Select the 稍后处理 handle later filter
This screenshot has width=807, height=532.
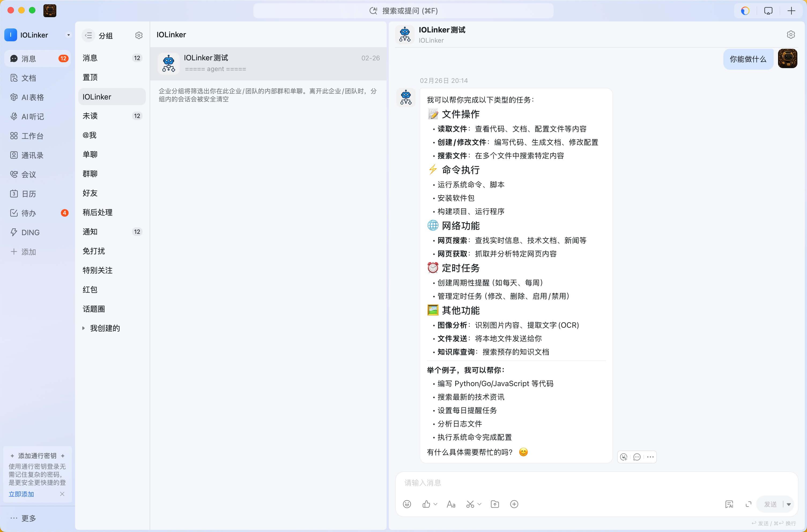112,212
